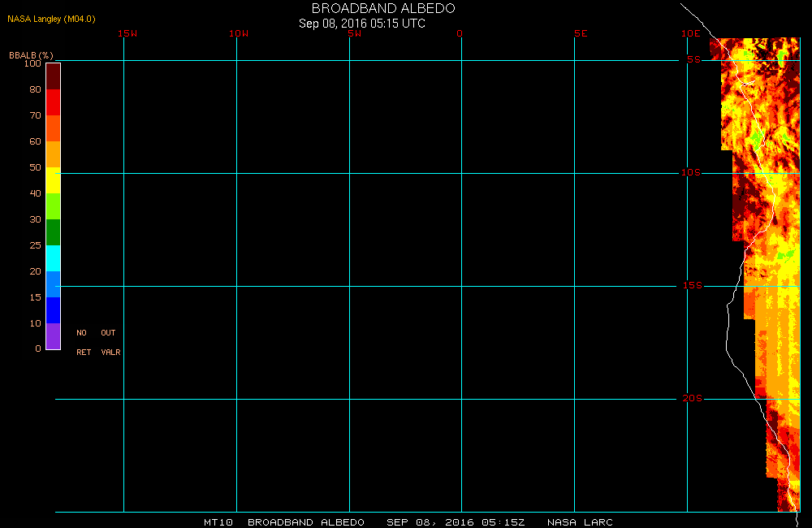The height and width of the screenshot is (528, 812).
Task: Select the yellow 40-50 color band
Action: [x=54, y=180]
